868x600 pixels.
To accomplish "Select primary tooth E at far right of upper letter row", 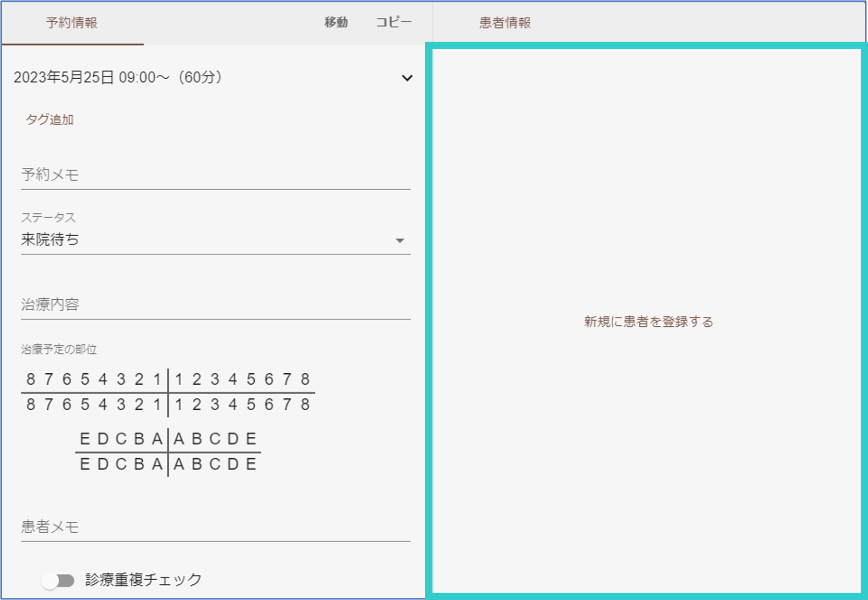I will click(251, 439).
